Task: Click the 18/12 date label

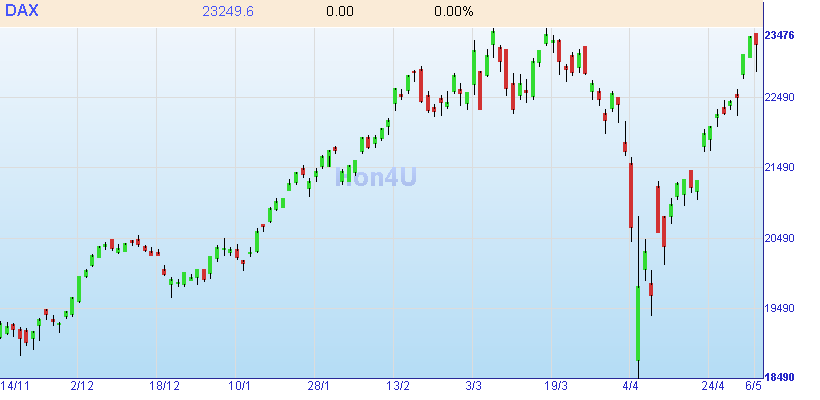Action: (164, 386)
